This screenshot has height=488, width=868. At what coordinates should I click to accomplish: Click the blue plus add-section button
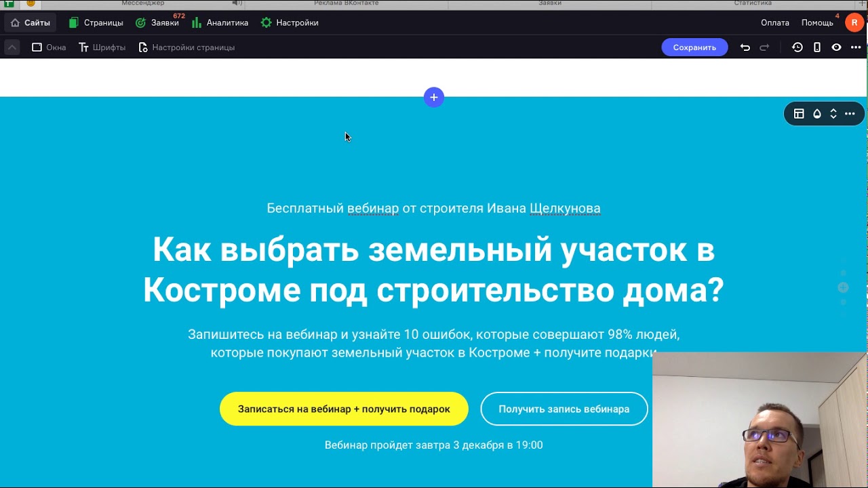point(434,97)
